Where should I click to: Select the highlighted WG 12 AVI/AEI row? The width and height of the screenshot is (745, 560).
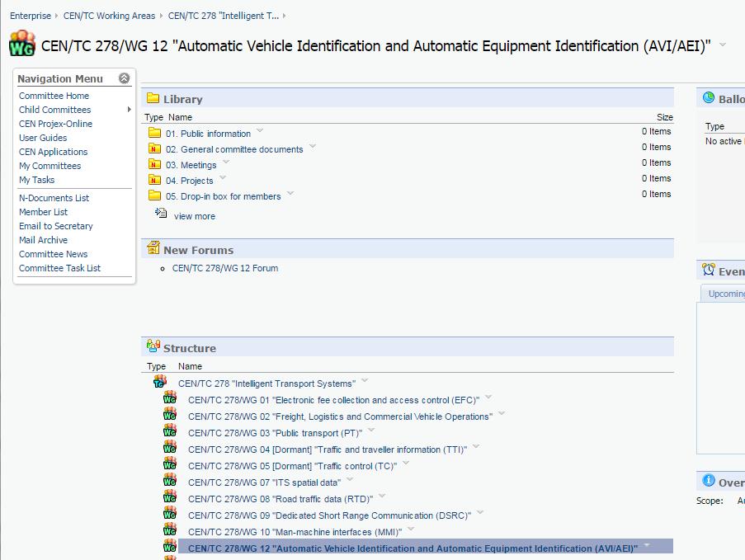pos(425,546)
